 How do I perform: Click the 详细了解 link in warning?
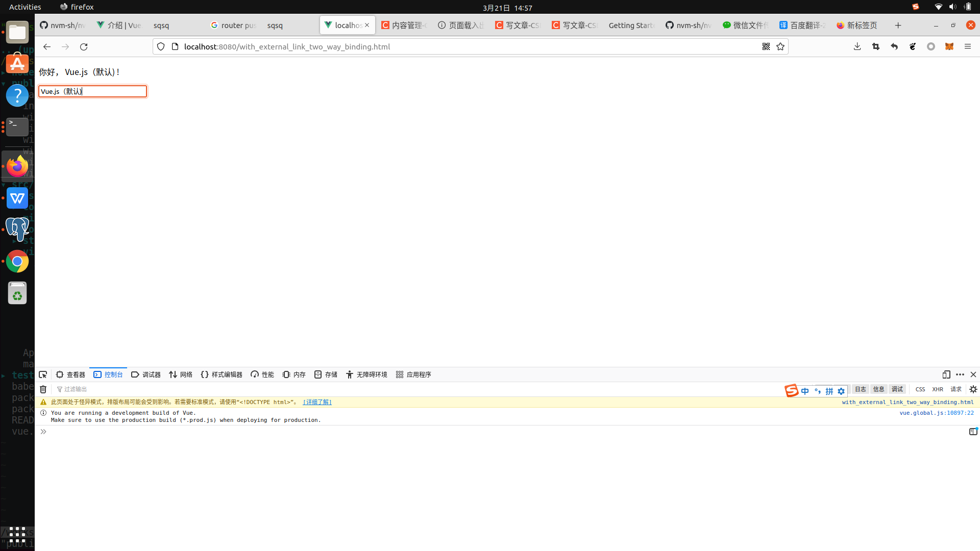[317, 402]
